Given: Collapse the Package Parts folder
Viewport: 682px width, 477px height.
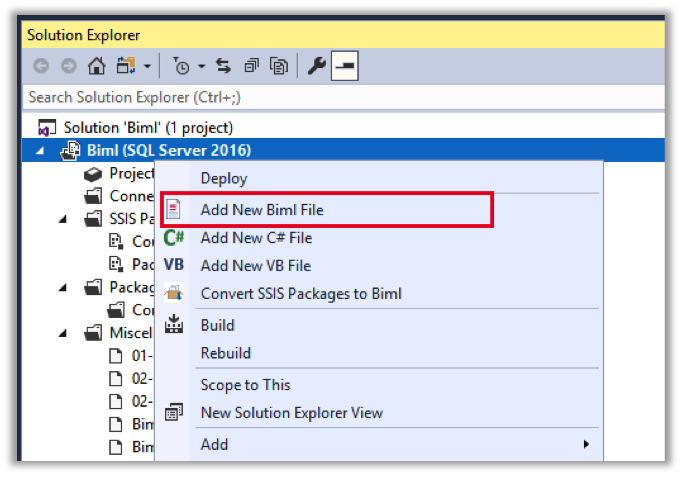Looking at the screenshot, I should (x=63, y=287).
